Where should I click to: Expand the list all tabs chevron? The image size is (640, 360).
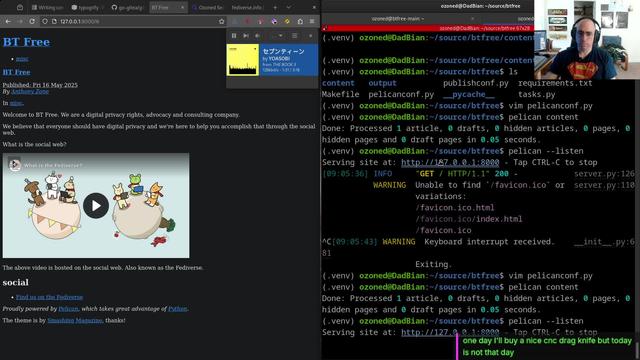289,7
